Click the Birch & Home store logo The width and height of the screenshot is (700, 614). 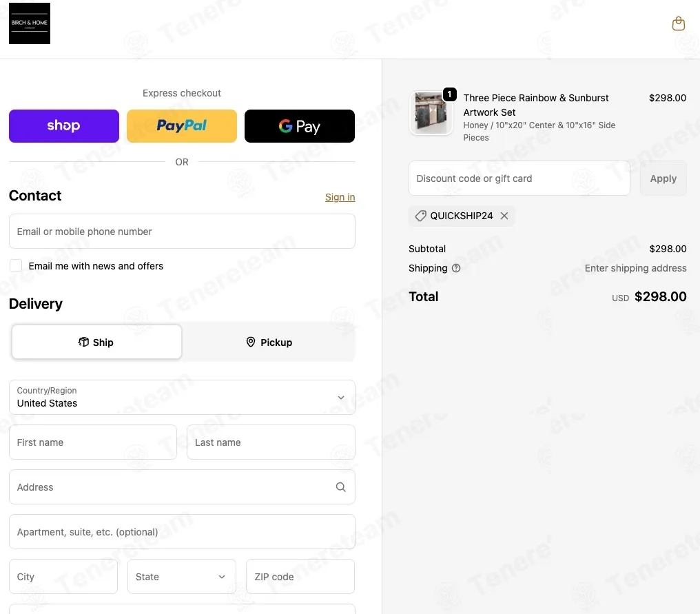click(30, 23)
